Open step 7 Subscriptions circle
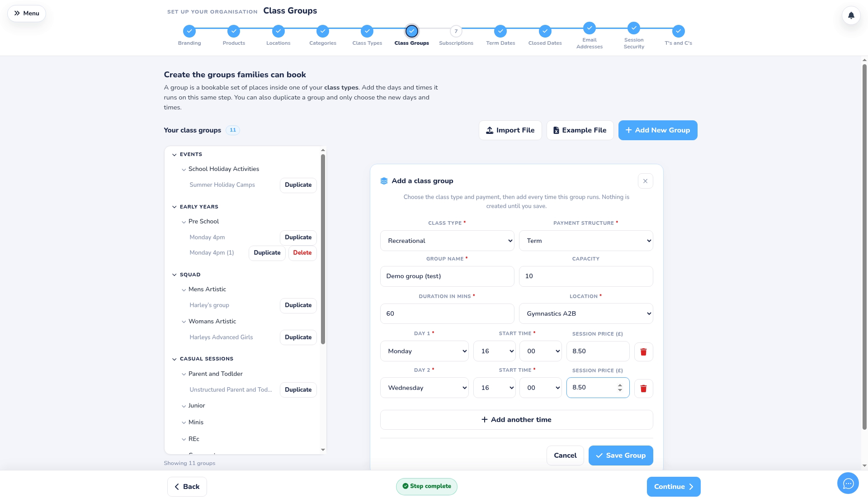The height and width of the screenshot is (503, 868). tap(456, 31)
